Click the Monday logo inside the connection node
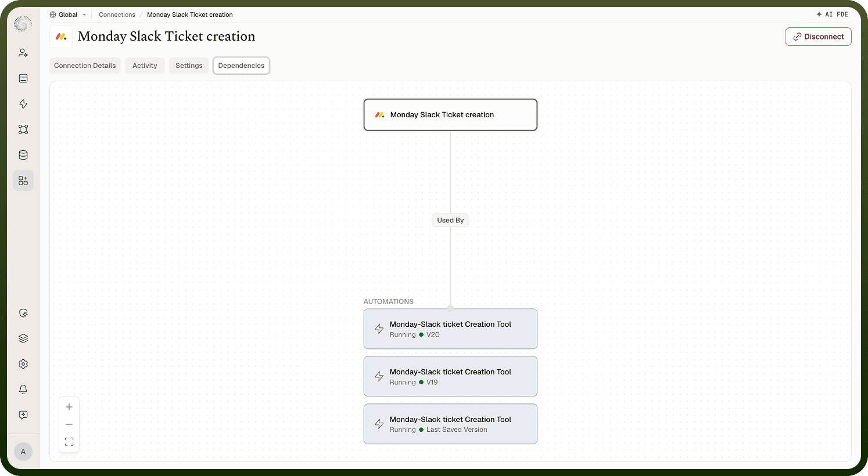 click(x=380, y=115)
